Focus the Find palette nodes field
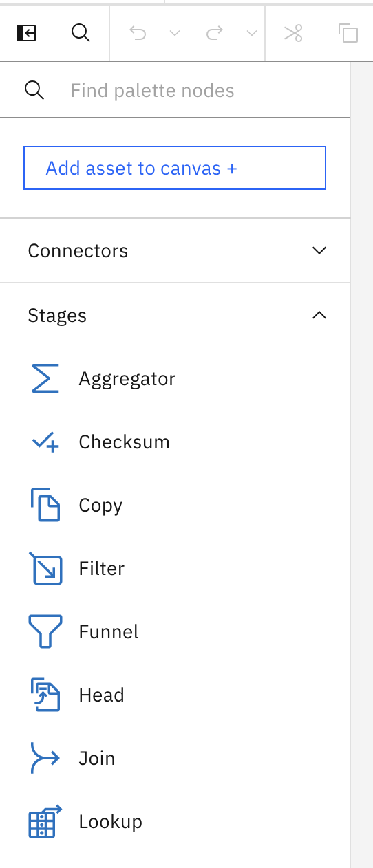Image resolution: width=373 pixels, height=868 pixels. (175, 90)
